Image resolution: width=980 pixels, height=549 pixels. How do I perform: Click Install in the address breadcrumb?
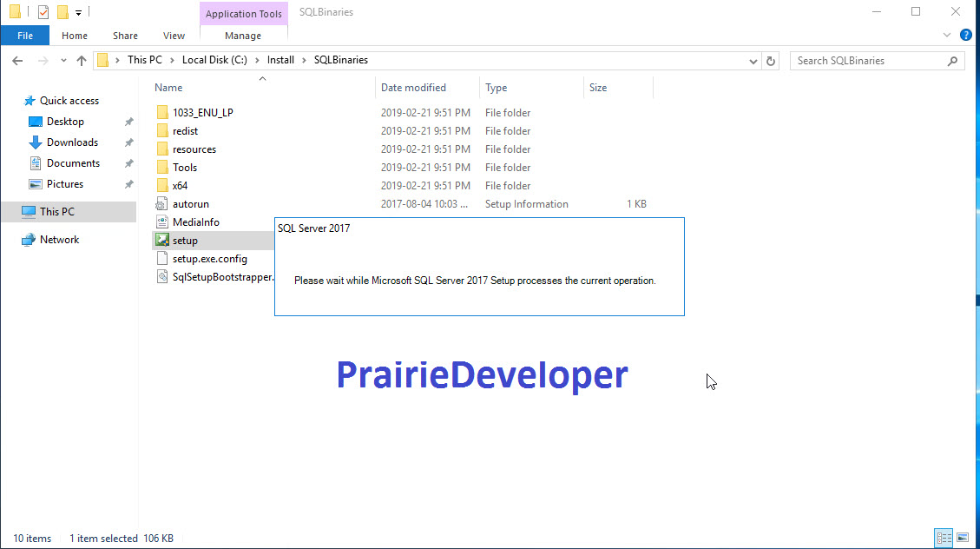280,60
